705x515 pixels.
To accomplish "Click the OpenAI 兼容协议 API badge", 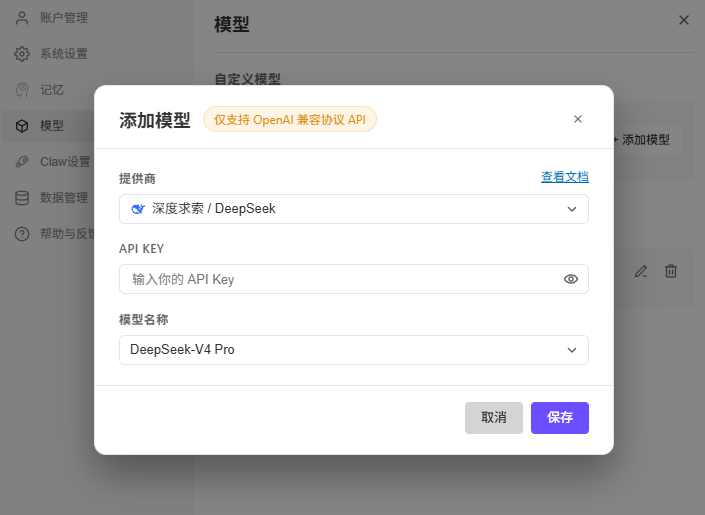I will pos(290,119).
